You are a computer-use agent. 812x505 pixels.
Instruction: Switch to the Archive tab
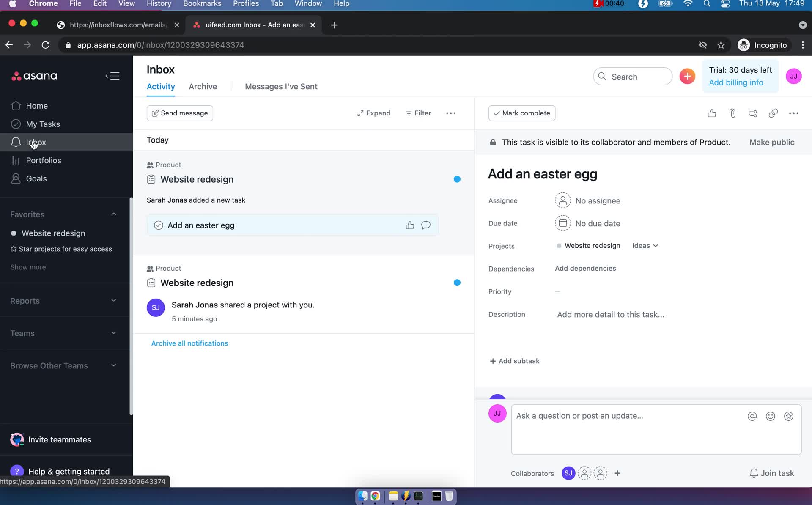coord(203,86)
